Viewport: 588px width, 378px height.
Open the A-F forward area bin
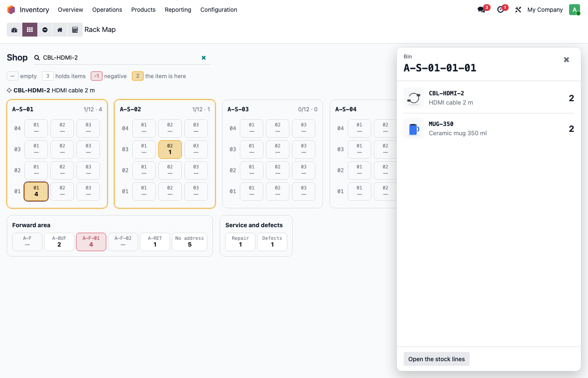(x=27, y=241)
